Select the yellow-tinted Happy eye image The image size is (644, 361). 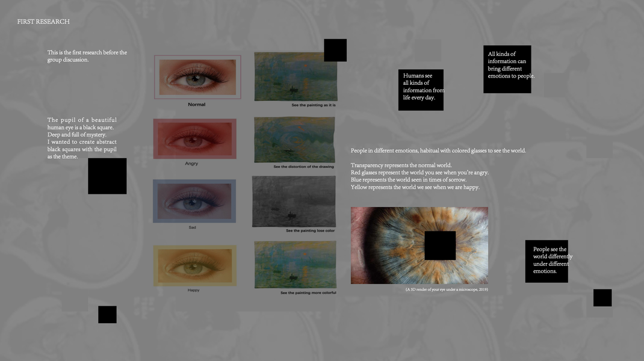coord(194,265)
